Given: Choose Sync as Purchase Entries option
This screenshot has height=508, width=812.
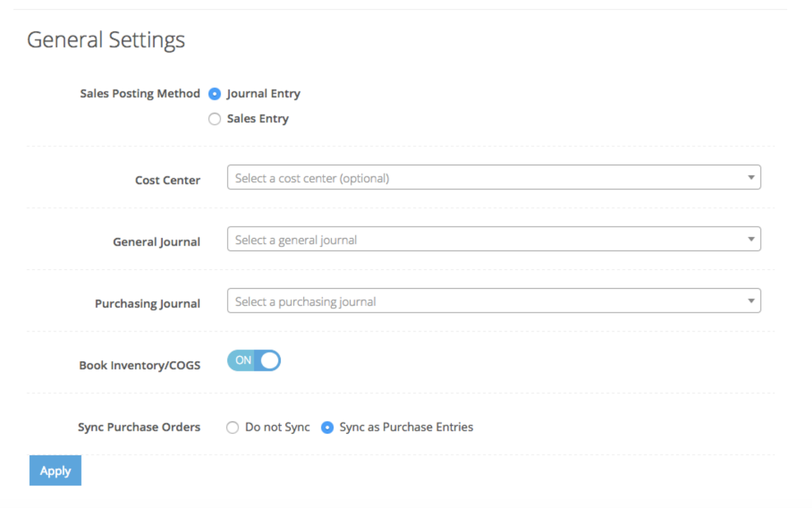Looking at the screenshot, I should click(x=327, y=428).
